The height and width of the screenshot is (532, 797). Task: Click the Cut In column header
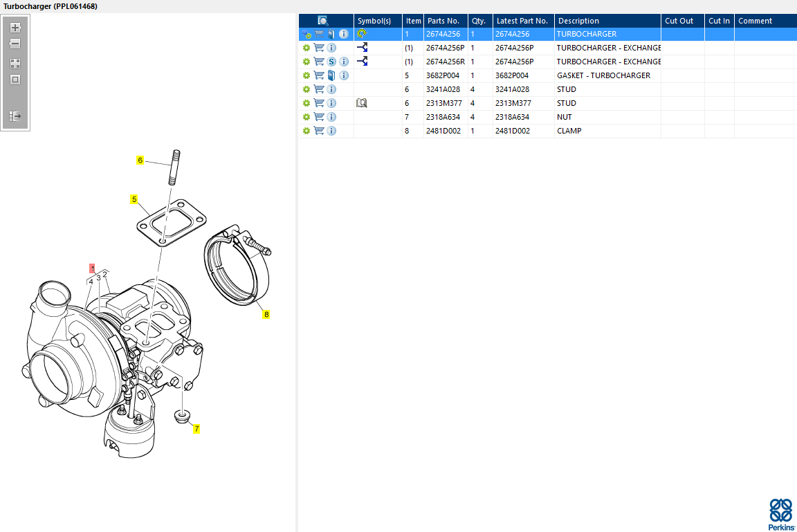[x=720, y=21]
